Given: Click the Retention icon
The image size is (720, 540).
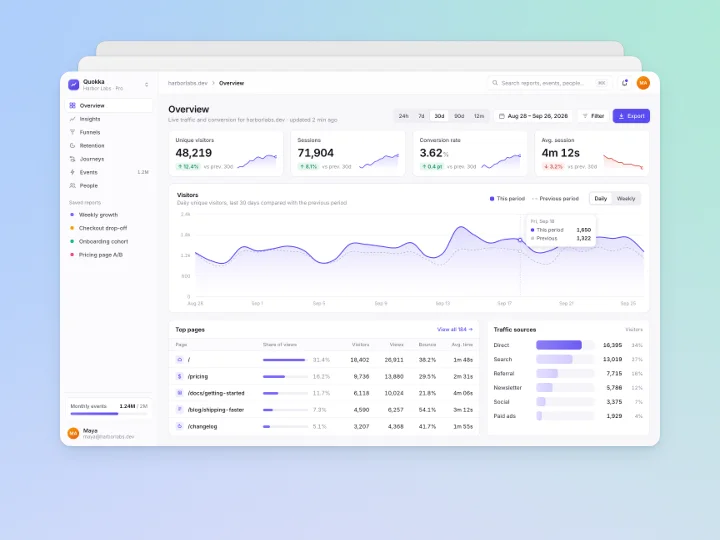Looking at the screenshot, I should click(x=72, y=146).
